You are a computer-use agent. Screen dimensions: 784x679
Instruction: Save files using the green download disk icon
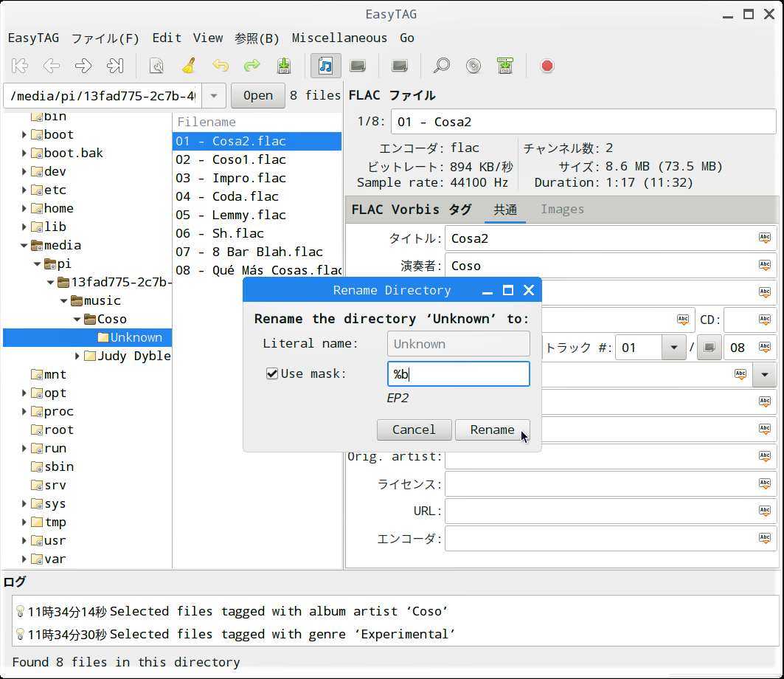click(x=284, y=66)
